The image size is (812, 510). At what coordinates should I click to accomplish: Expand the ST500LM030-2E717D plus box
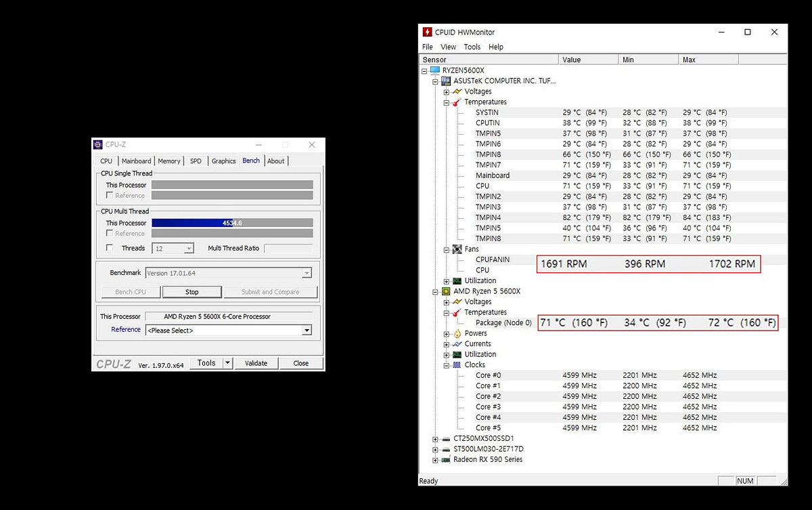click(435, 449)
